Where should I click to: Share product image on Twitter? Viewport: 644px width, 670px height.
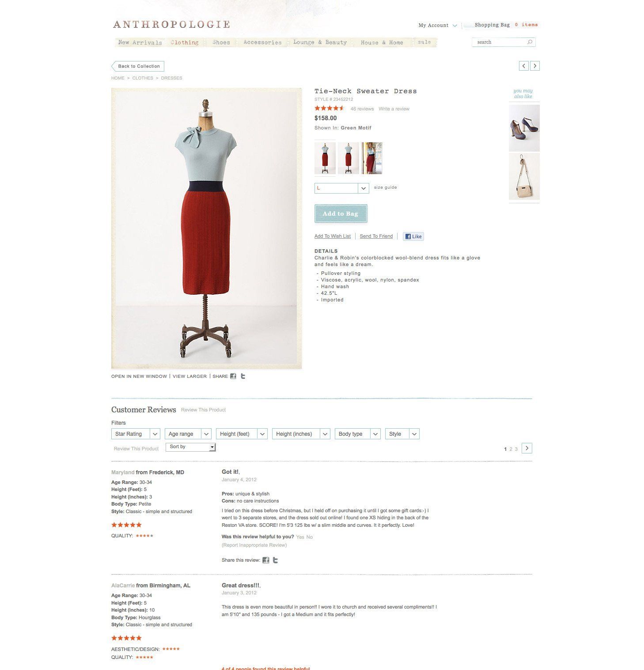tap(242, 376)
